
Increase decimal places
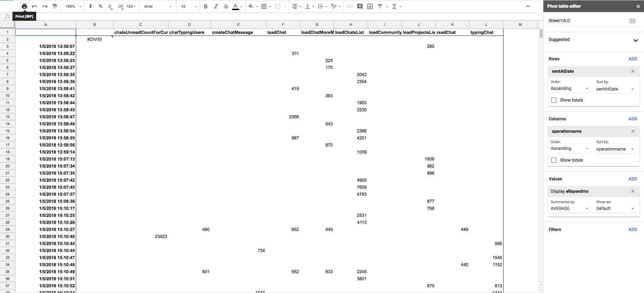120,6
